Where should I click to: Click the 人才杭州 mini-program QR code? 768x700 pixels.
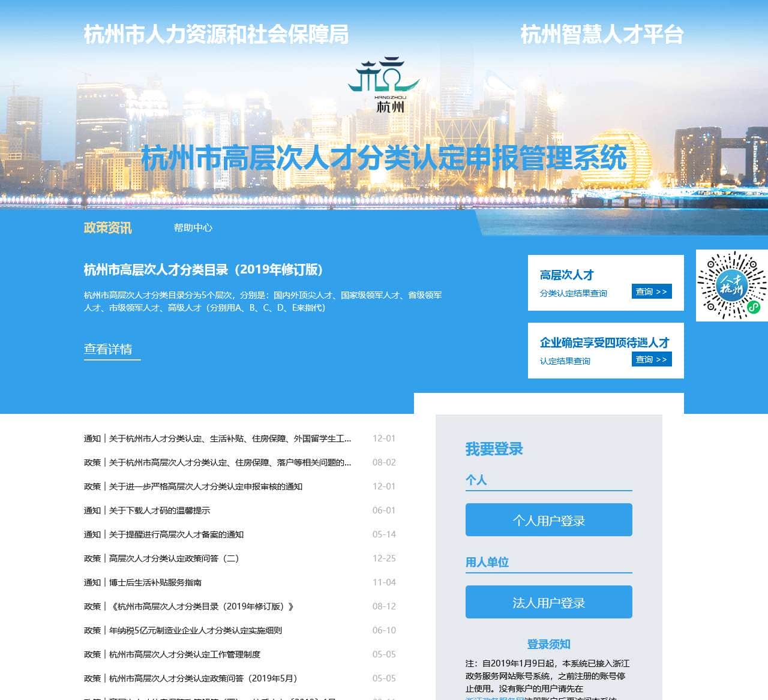point(731,284)
